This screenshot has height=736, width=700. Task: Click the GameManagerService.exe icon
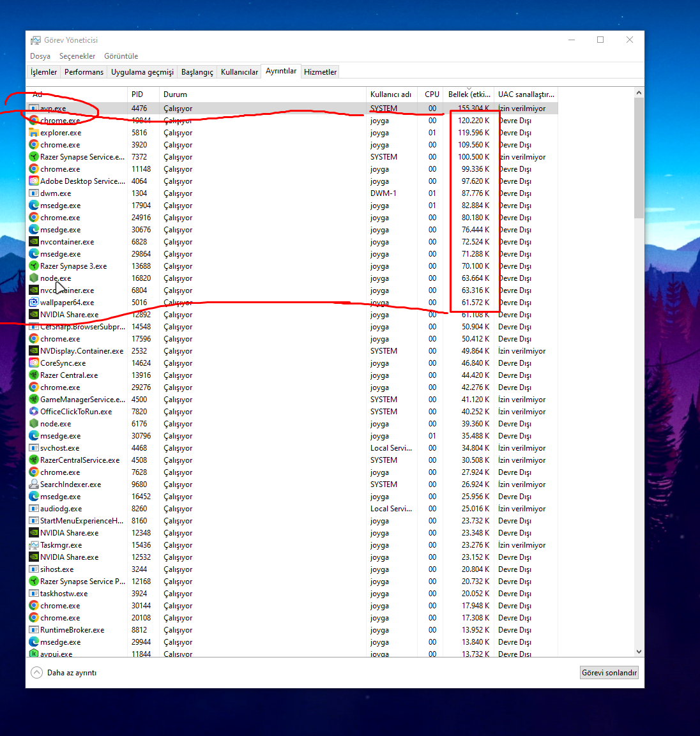pyautogui.click(x=33, y=400)
